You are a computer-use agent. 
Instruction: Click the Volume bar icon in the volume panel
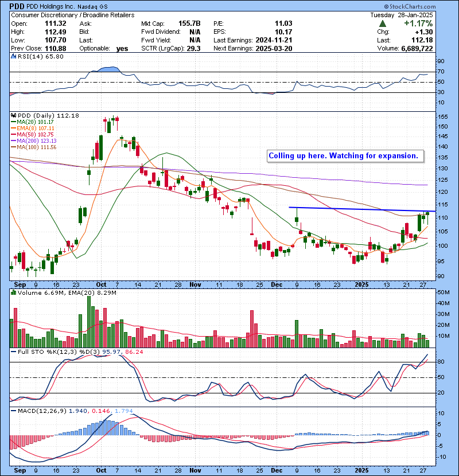(x=13, y=292)
